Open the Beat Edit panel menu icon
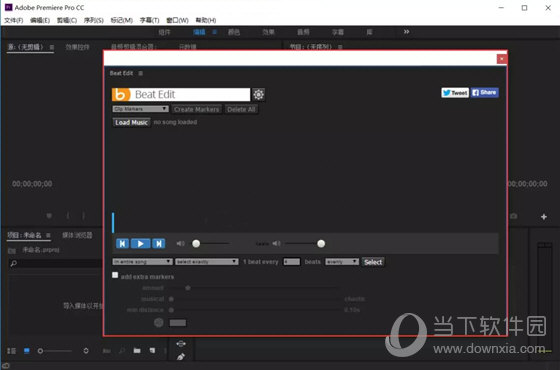 point(141,73)
